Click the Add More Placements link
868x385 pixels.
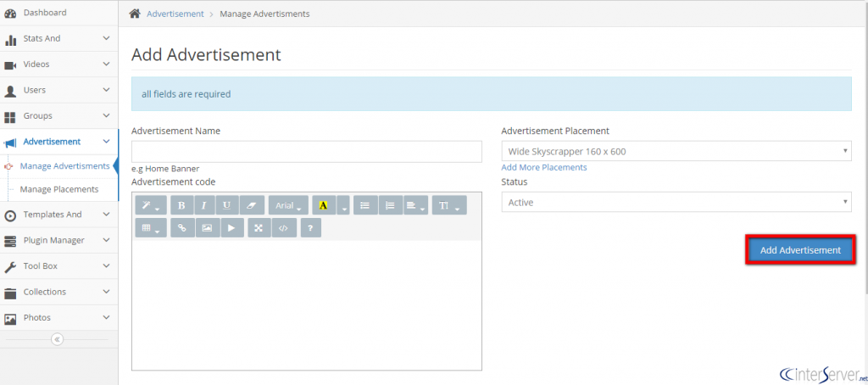click(544, 167)
